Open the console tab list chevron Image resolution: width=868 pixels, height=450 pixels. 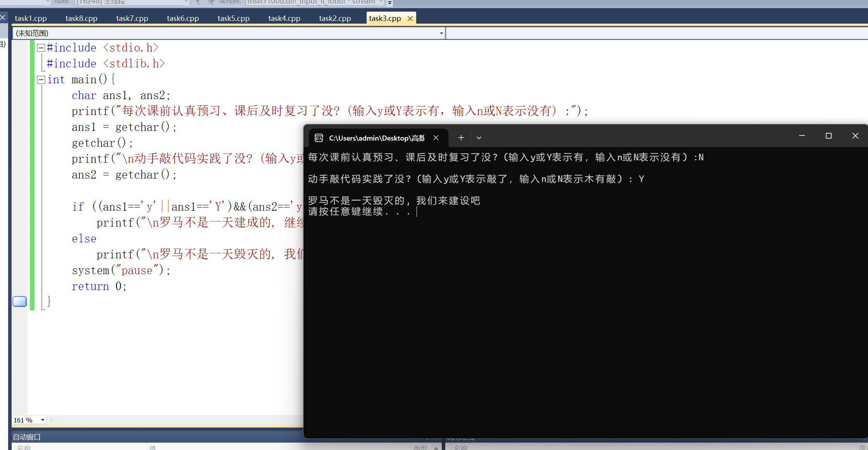[x=479, y=138]
